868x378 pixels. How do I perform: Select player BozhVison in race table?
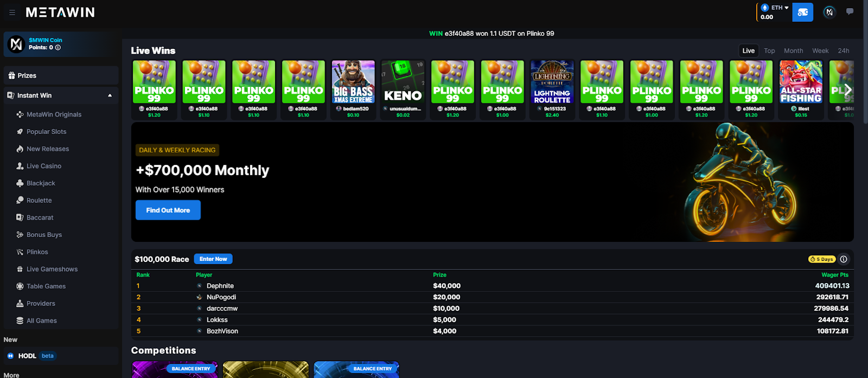click(222, 331)
